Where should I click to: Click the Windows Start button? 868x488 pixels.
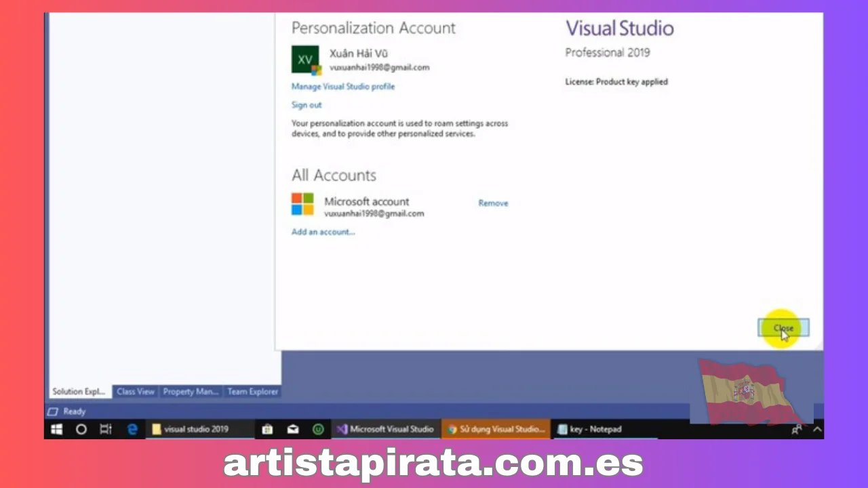click(57, 429)
